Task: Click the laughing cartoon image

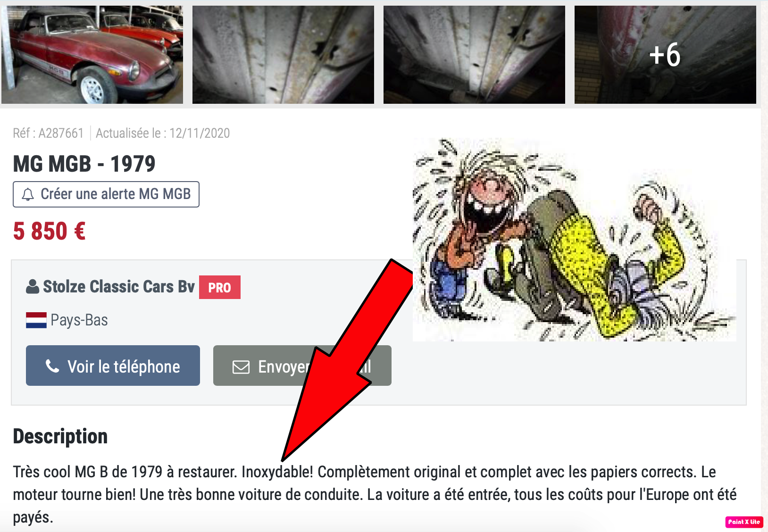Action: (x=574, y=240)
